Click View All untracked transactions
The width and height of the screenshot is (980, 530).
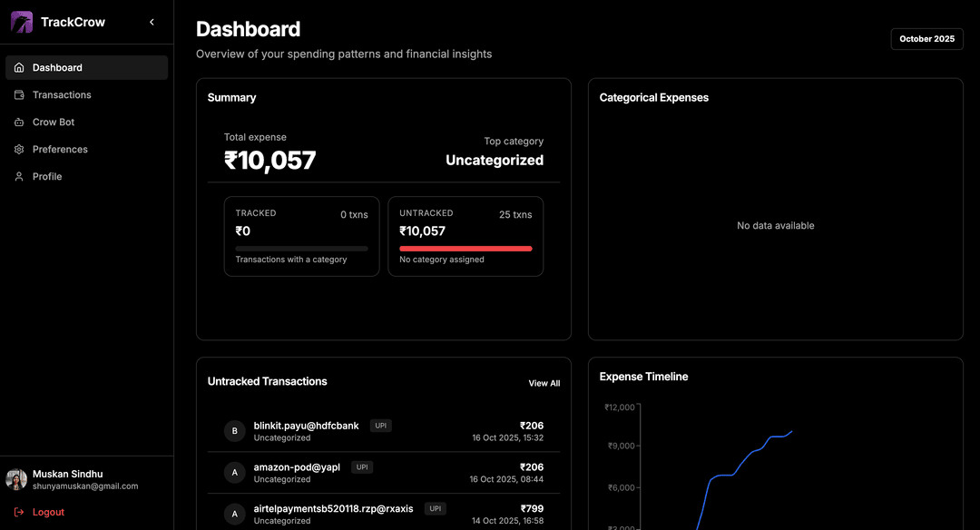point(544,384)
